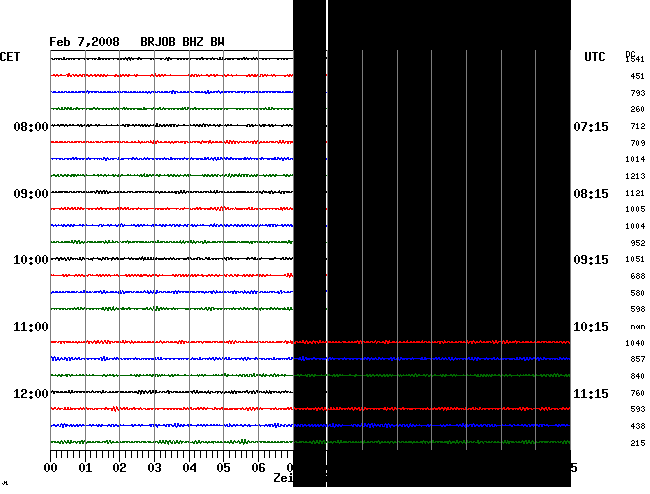Click the CET timezone label
Screen dimensions: 650x494
(10, 57)
